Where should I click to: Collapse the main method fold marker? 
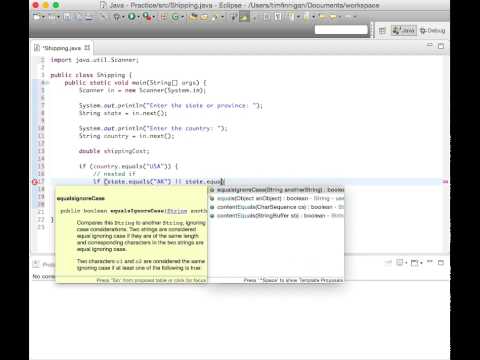coord(47,83)
